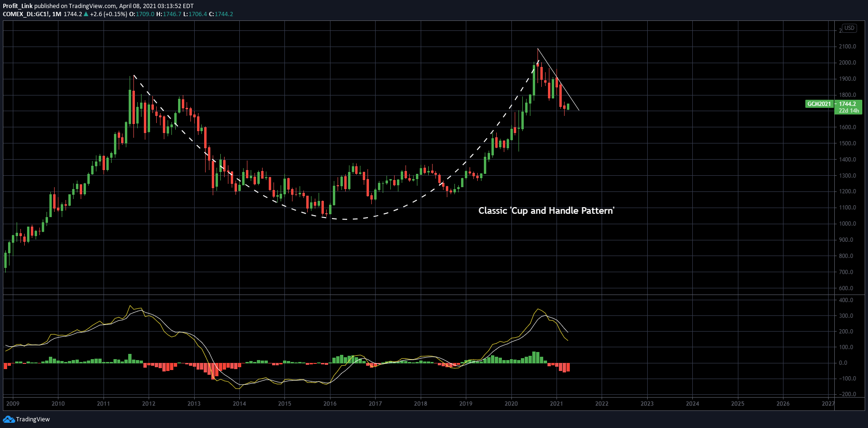The height and width of the screenshot is (428, 868).
Task: Click the 2024 year on time axis
Action: (x=692, y=404)
